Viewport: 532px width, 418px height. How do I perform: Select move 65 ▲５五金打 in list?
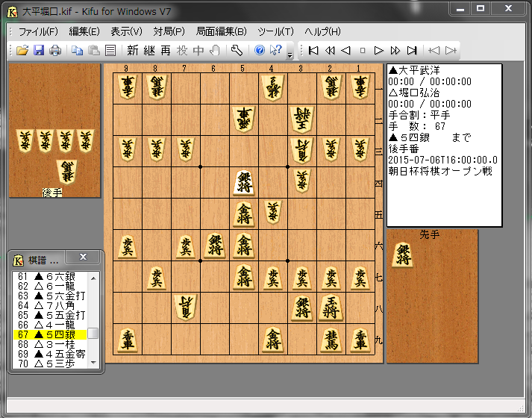pos(51,315)
